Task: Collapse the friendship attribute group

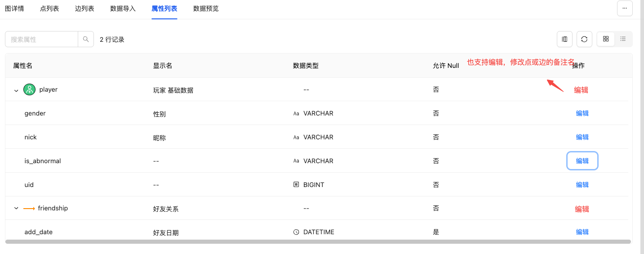Action: (16, 209)
